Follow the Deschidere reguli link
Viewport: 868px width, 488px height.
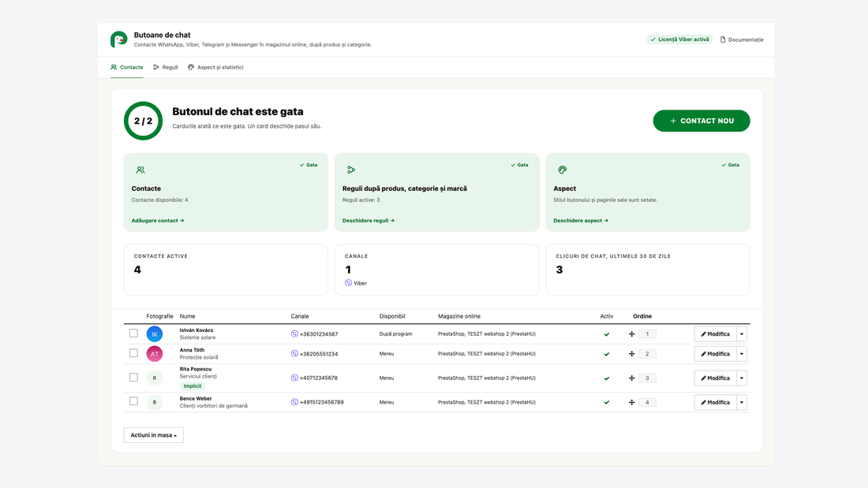[x=369, y=220]
